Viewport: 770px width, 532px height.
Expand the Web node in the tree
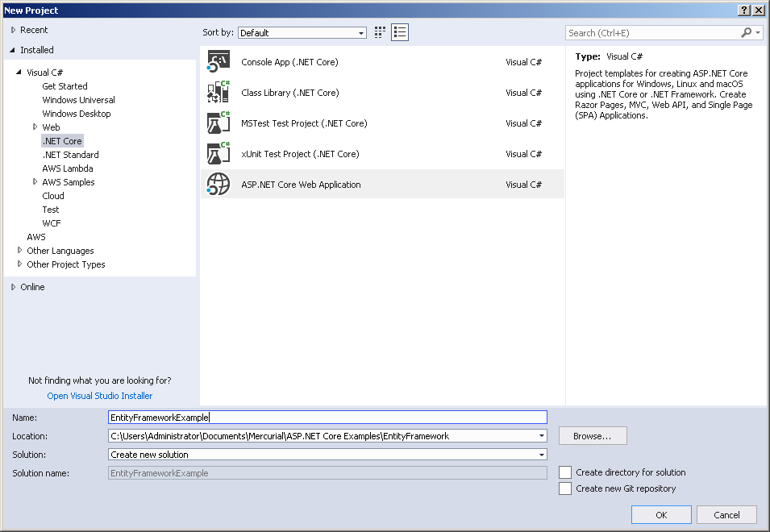34,127
